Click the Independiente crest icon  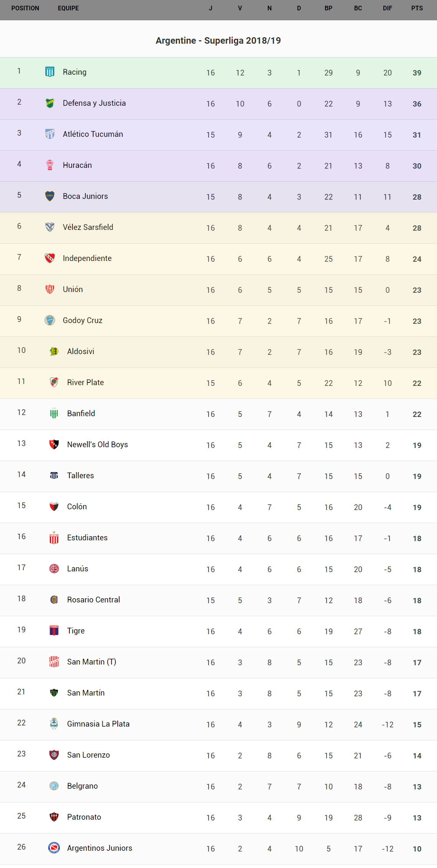pyautogui.click(x=50, y=258)
